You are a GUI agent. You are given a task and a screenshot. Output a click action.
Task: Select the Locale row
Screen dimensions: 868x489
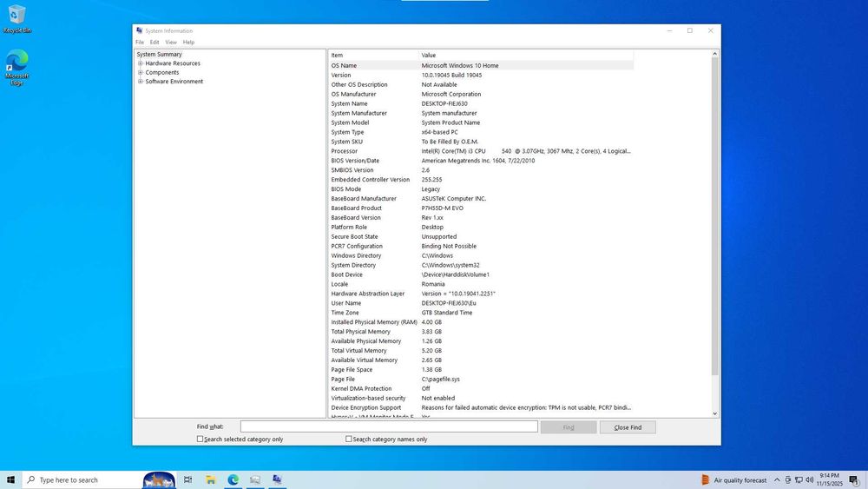pyautogui.click(x=481, y=284)
